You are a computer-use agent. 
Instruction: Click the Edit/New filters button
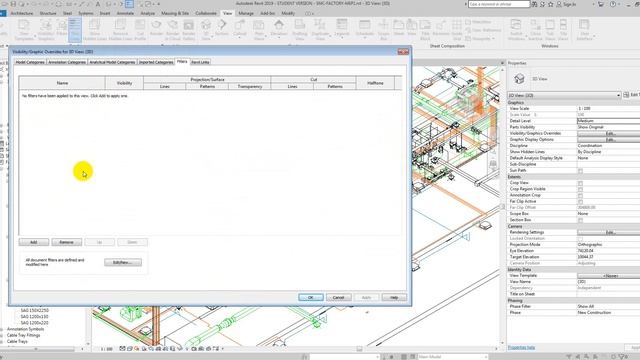coord(123,262)
